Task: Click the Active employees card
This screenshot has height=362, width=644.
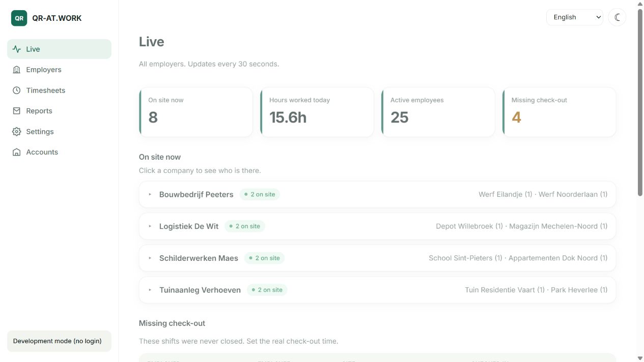Action: [x=438, y=112]
